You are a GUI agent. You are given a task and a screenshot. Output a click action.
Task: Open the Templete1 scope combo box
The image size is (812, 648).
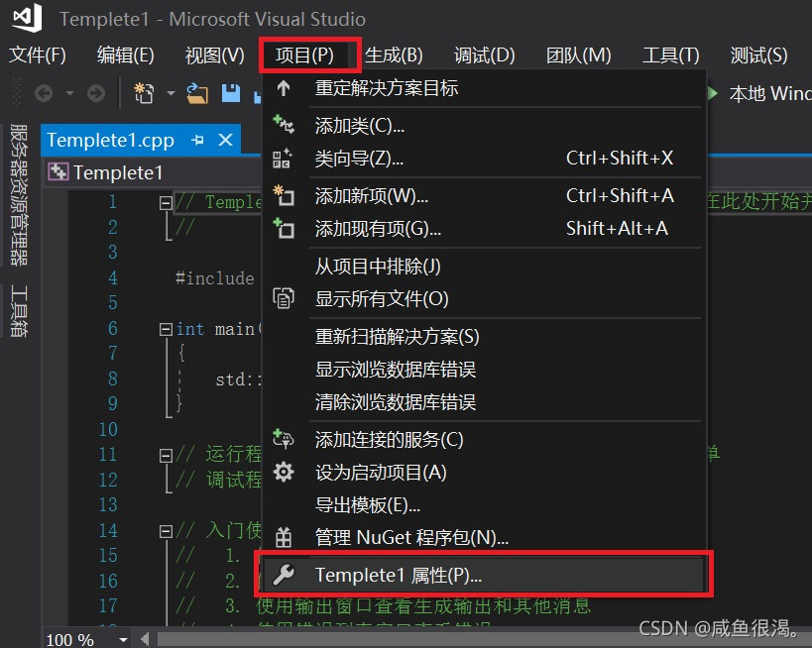pos(153,172)
